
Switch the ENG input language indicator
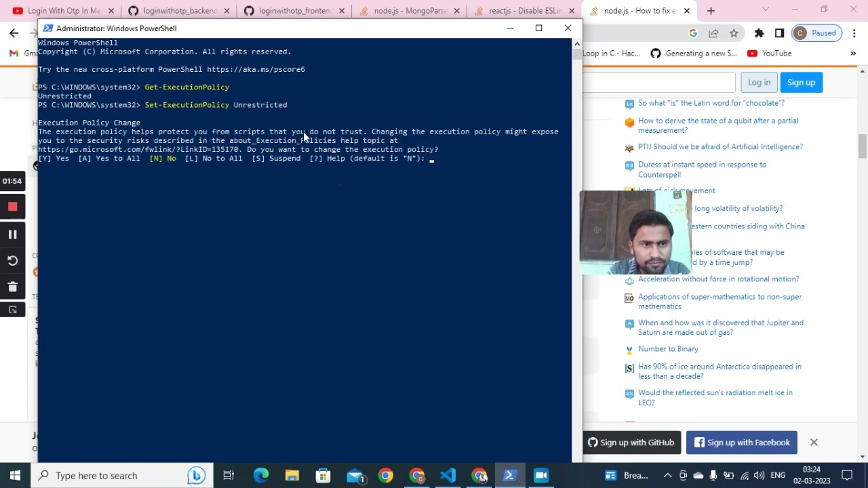pyautogui.click(x=778, y=475)
